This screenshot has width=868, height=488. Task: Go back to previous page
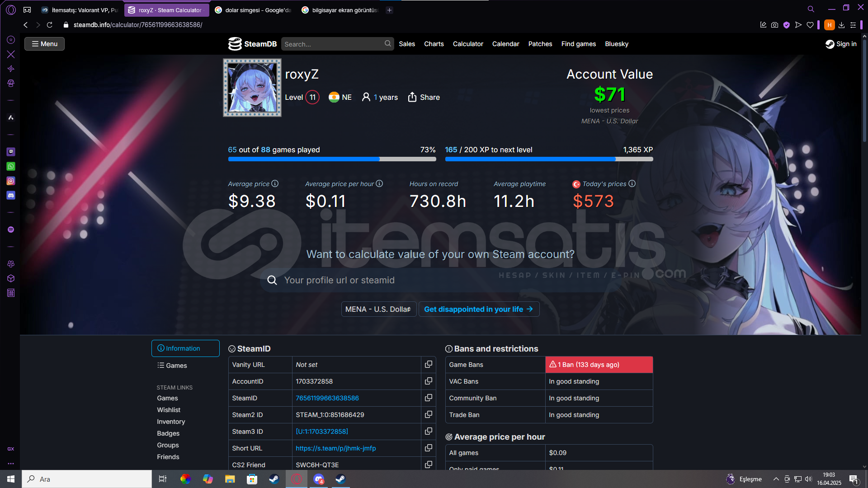point(26,25)
